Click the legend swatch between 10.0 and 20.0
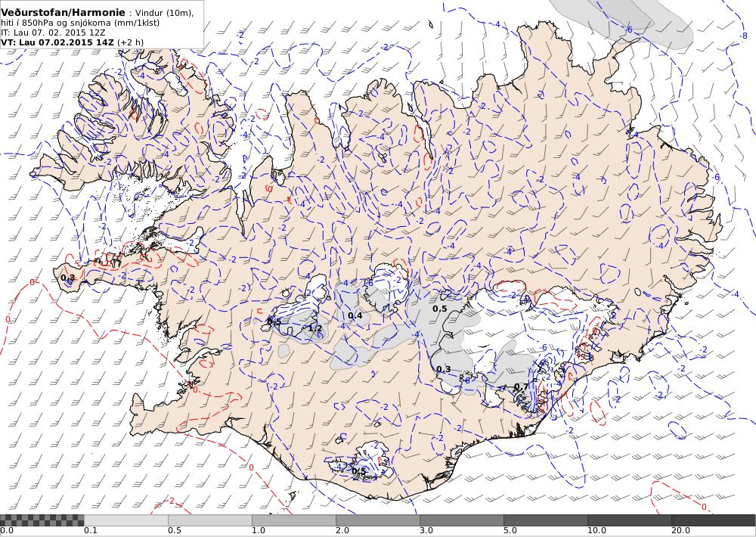The image size is (756, 537). pyautogui.click(x=629, y=520)
